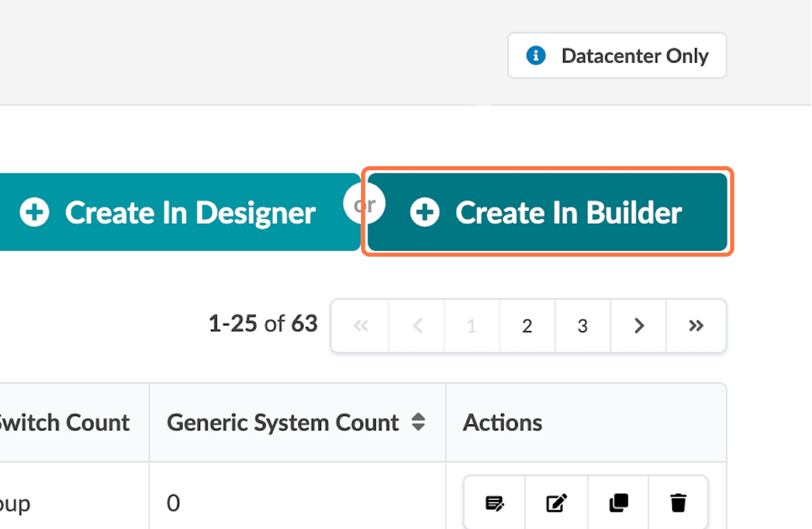This screenshot has width=812, height=529.
Task: Click the plus icon on Create In Designer
Action: pyautogui.click(x=35, y=212)
